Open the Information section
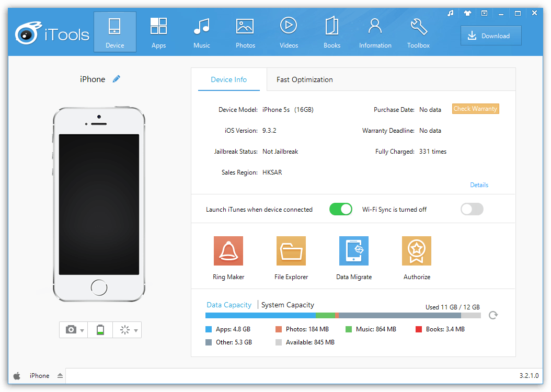Image resolution: width=551 pixels, height=392 pixels. click(x=375, y=32)
